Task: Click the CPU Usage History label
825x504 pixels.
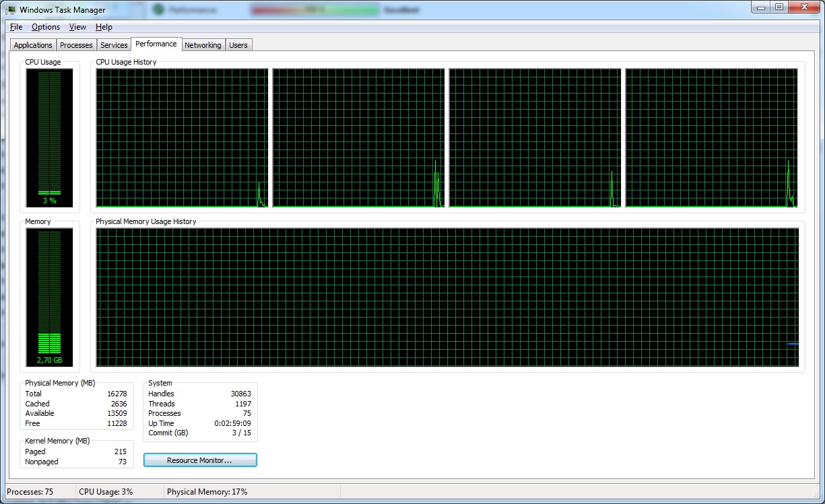Action: coord(126,62)
